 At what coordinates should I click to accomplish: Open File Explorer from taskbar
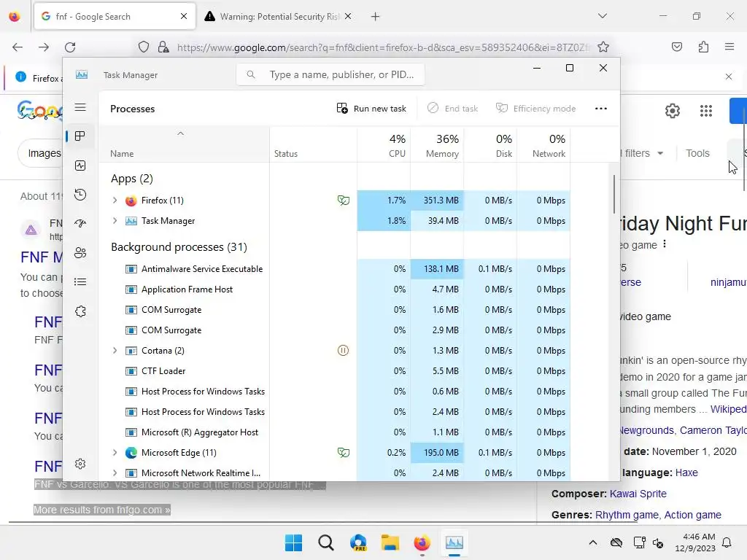(x=390, y=542)
